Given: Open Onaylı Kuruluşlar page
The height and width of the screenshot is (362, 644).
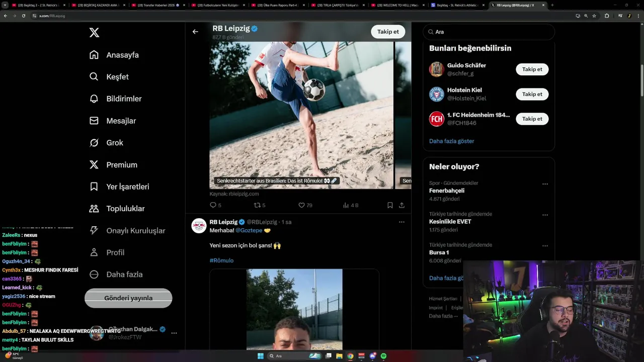Looking at the screenshot, I should 127,231.
